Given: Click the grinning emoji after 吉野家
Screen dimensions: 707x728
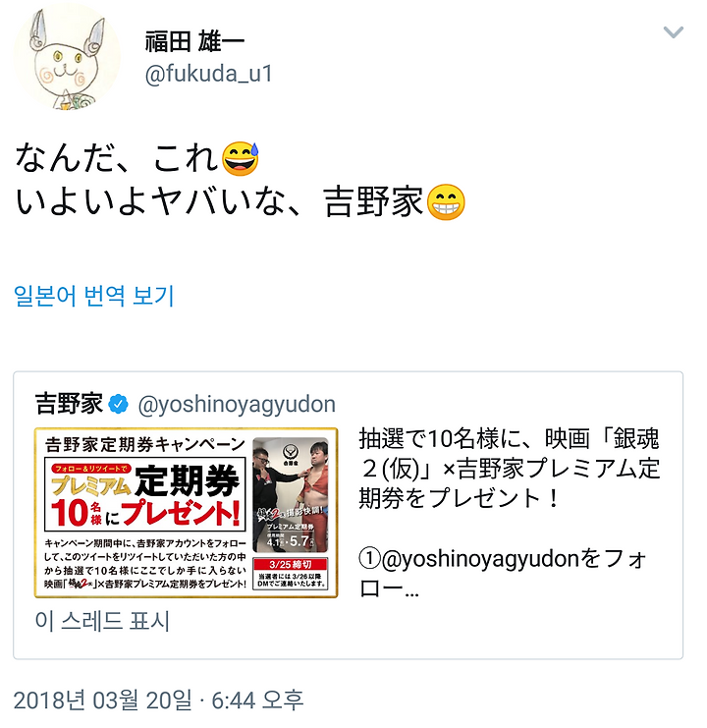Looking at the screenshot, I should click(446, 202).
